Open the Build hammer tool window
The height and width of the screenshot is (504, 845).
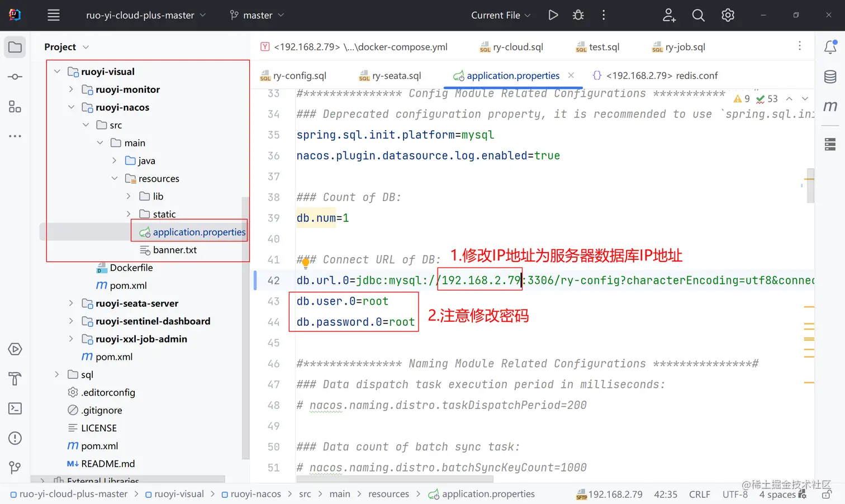coord(15,379)
